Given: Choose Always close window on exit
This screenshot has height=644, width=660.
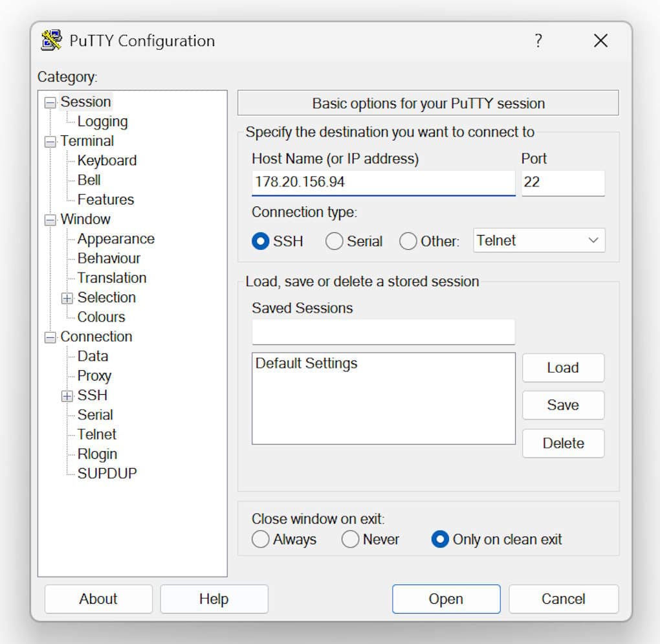Looking at the screenshot, I should click(x=260, y=539).
